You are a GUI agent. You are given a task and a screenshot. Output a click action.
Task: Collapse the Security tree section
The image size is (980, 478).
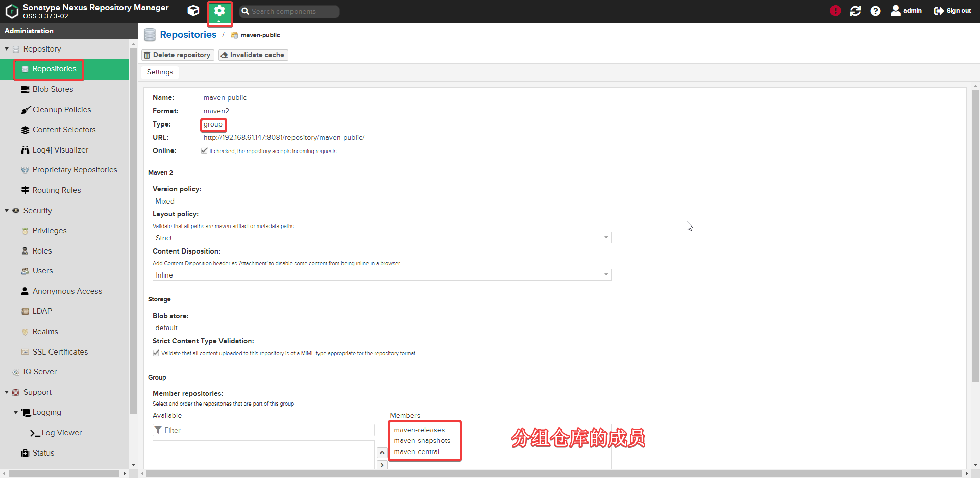[7, 211]
